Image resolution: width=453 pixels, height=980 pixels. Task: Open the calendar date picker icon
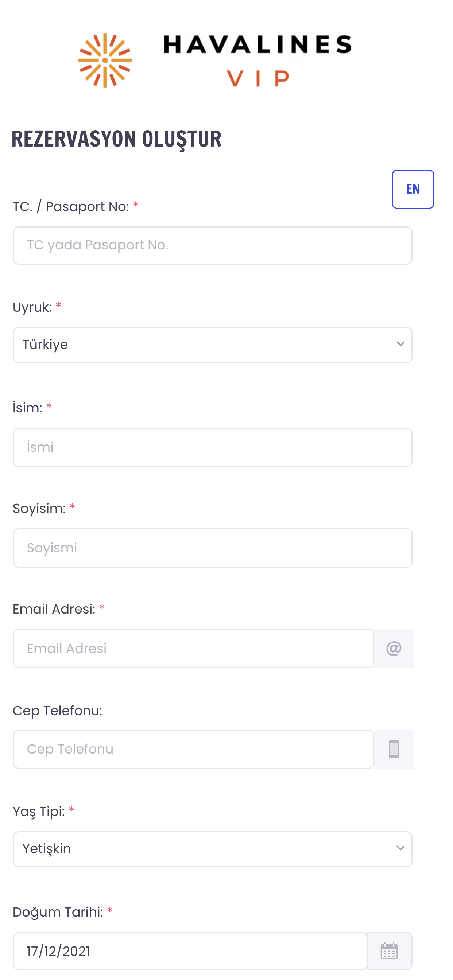[x=389, y=951]
